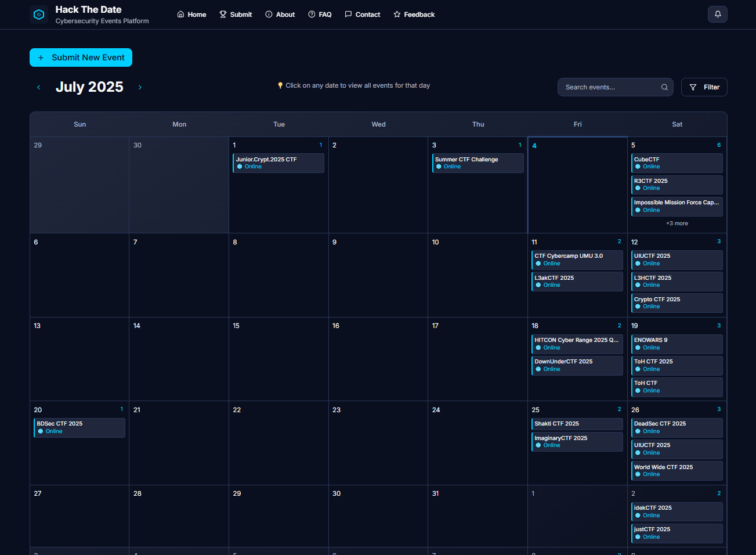Open idekCTF 2025 event
This screenshot has height=555, width=756.
[x=677, y=511]
